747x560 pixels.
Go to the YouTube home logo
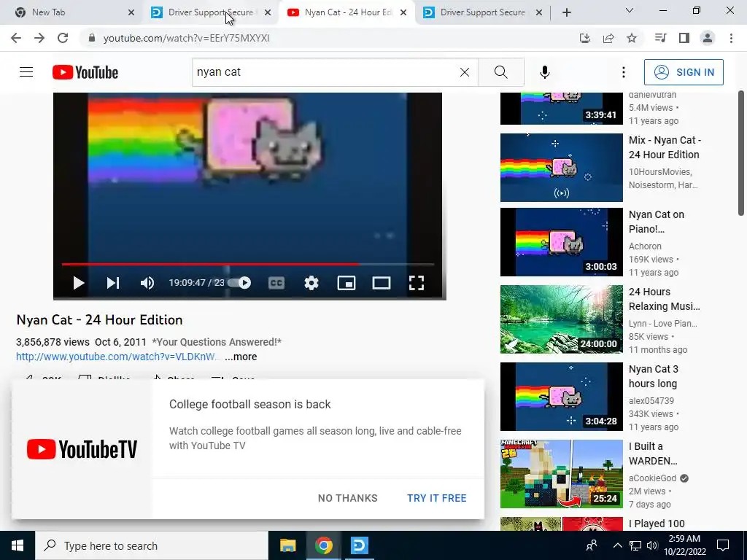85,72
